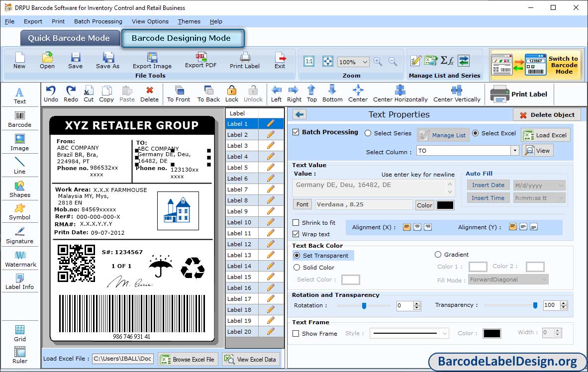Viewport: 588px width, 372px height.
Task: Open the File menu
Action: [x=9, y=21]
